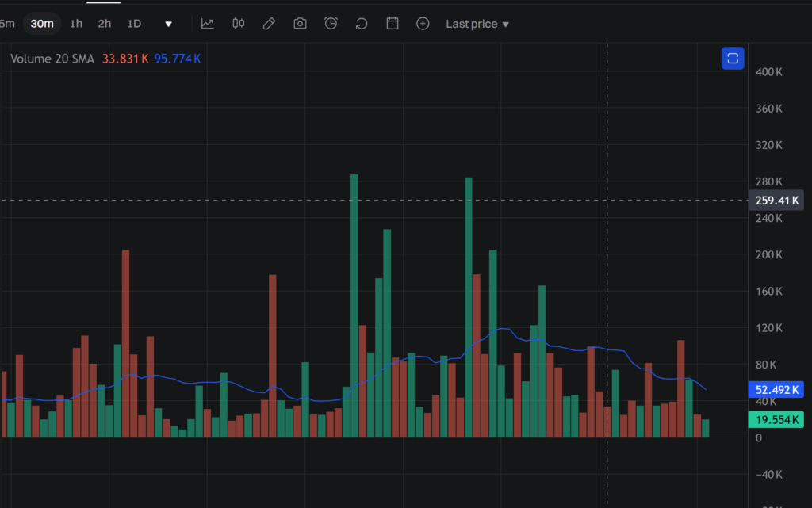Viewport: 812px width, 508px height.
Task: Switch to the 1D timeframe
Action: click(x=134, y=24)
